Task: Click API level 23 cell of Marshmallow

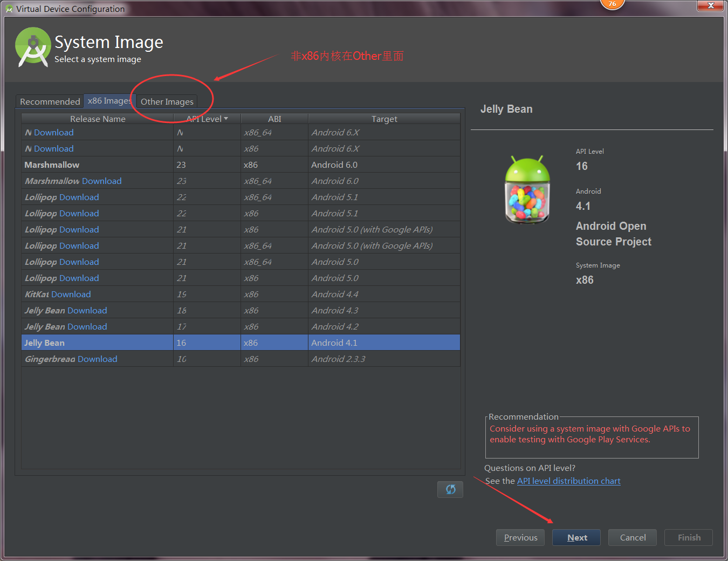Action: coord(207,165)
